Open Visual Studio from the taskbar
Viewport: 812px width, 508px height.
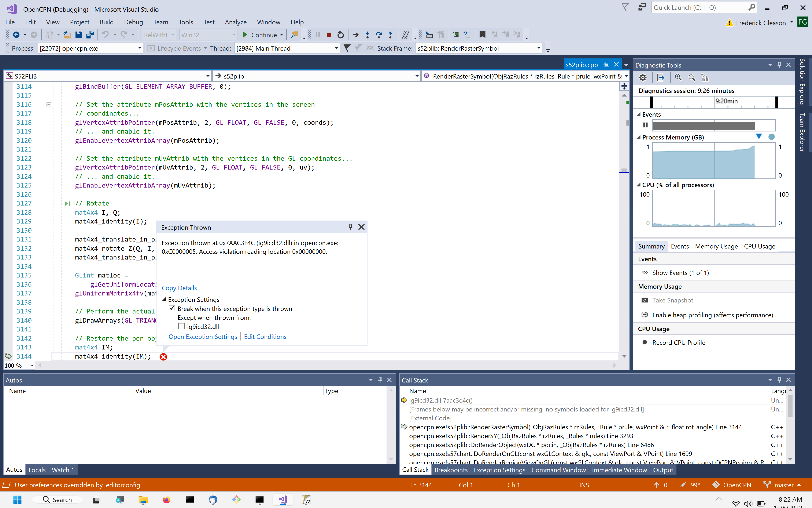coord(283,500)
